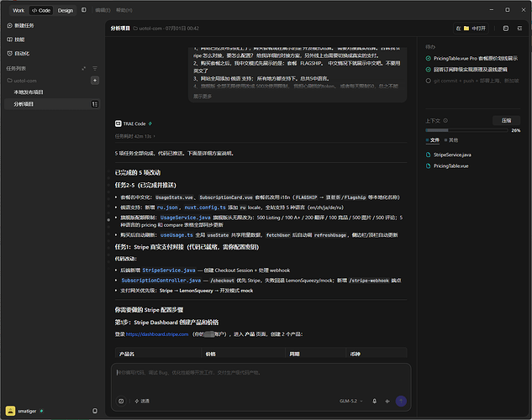Screen dimensions: 532x420
Task: Click the context usage progress bar
Action: pos(466,130)
